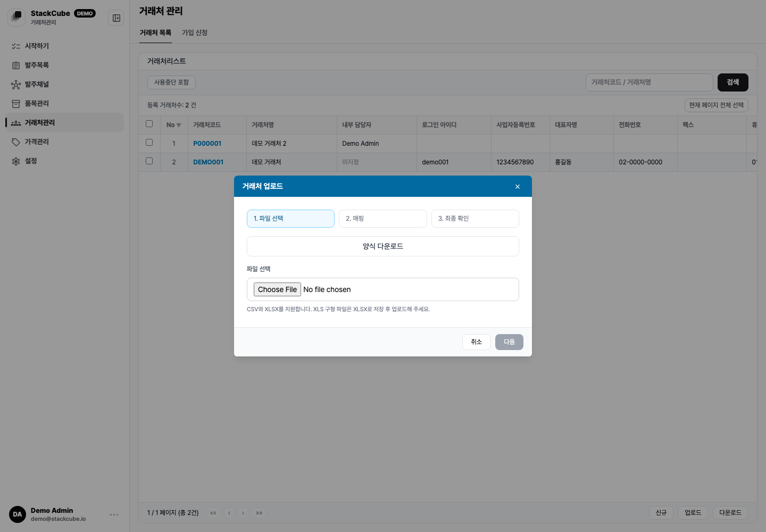Open 품목관리 box icon in sidebar
The width and height of the screenshot is (766, 532).
(x=16, y=104)
